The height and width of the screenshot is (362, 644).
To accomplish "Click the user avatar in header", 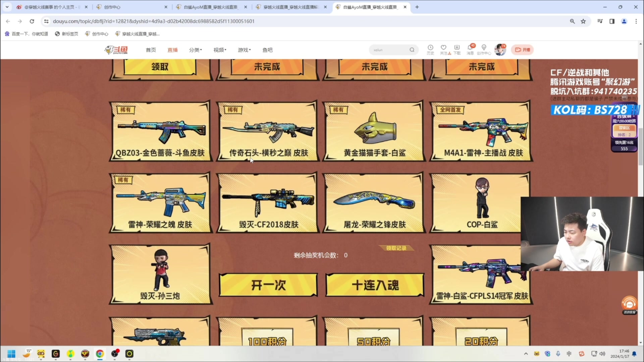I will pos(500,50).
